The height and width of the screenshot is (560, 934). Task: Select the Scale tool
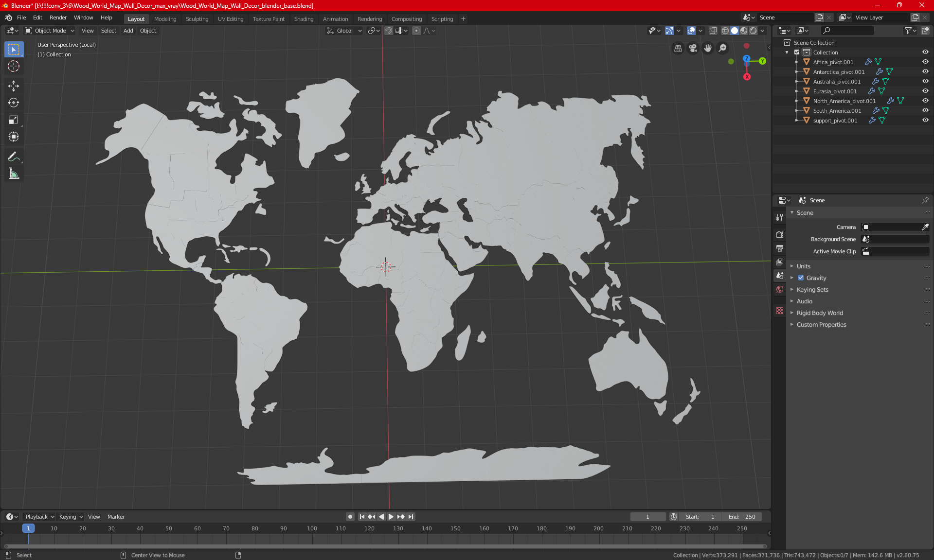(14, 120)
